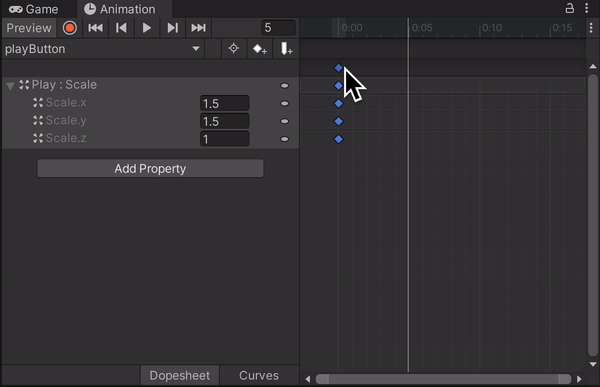Go to first keyframe of clip
This screenshot has height=387, width=600.
[x=95, y=28]
